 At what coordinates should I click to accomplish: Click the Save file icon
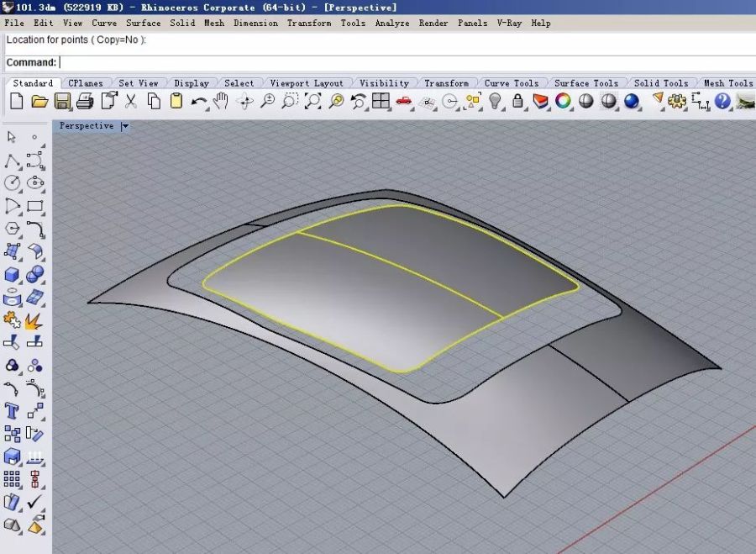62,102
